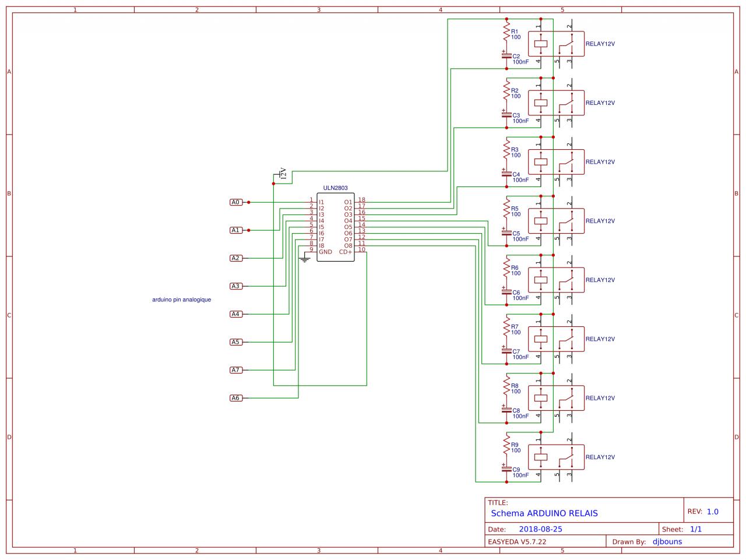The height and width of the screenshot is (560, 746).
Task: Click the ULN2803 component name
Action: (336, 188)
